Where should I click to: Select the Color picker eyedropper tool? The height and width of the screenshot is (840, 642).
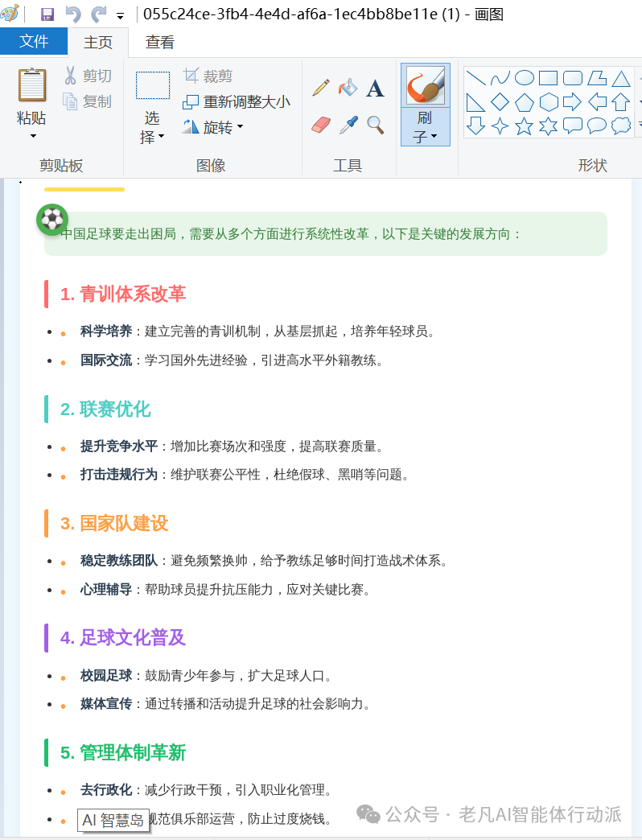tap(348, 126)
